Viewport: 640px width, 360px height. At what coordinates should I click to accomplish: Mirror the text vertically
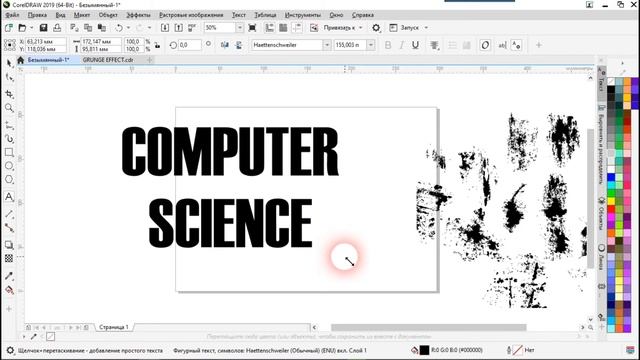click(x=238, y=45)
